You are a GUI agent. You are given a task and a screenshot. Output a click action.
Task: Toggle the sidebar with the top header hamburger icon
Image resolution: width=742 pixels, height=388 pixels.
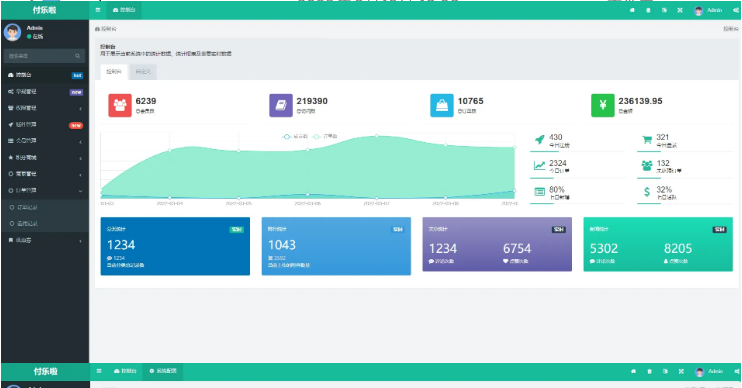pyautogui.click(x=98, y=10)
